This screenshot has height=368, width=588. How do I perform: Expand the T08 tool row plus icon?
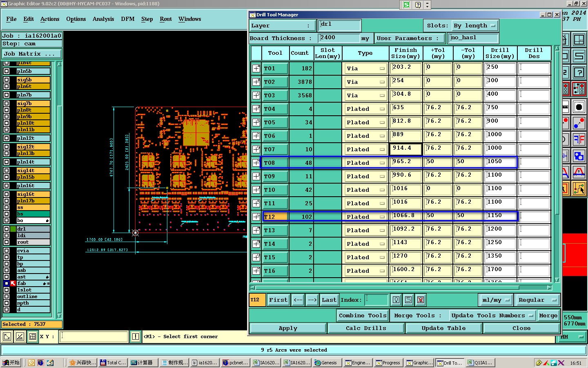(256, 163)
